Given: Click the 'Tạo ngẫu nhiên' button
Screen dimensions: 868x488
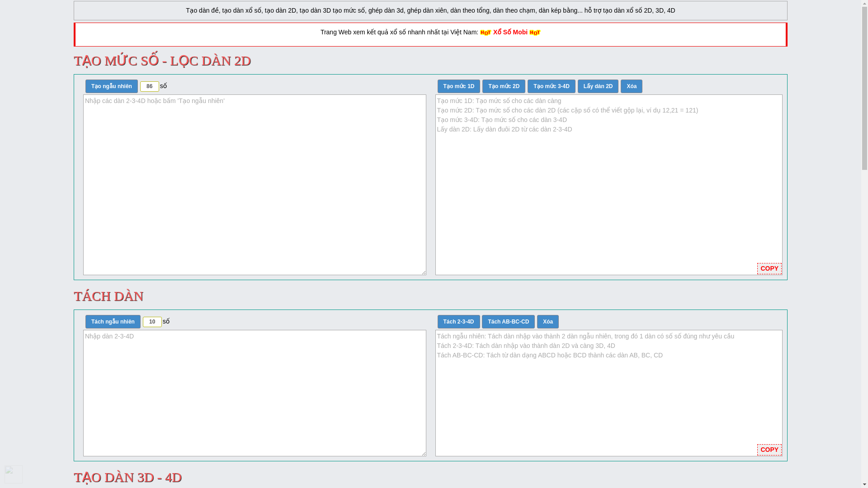Looking at the screenshot, I should coord(111,86).
